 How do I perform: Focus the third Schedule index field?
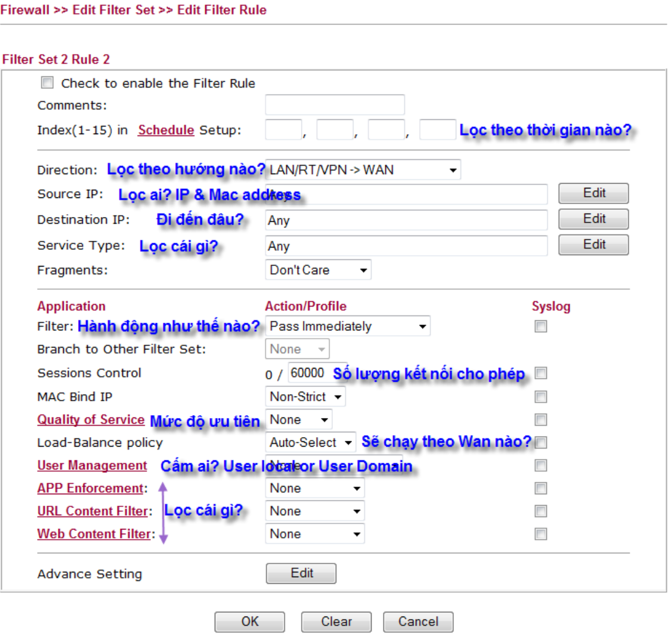[x=386, y=129]
